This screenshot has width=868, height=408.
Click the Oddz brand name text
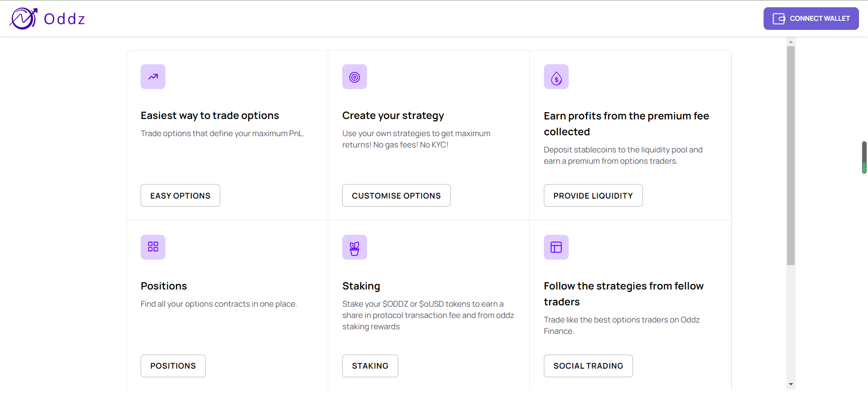[x=65, y=19]
